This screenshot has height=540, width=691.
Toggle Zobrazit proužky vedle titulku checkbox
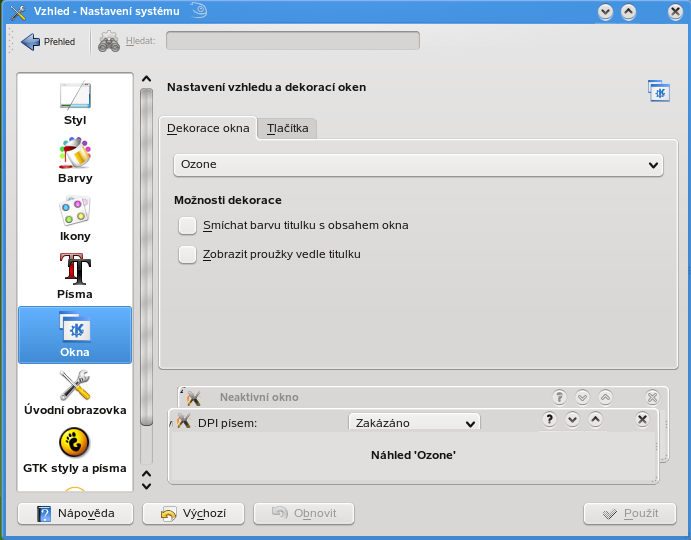187,254
